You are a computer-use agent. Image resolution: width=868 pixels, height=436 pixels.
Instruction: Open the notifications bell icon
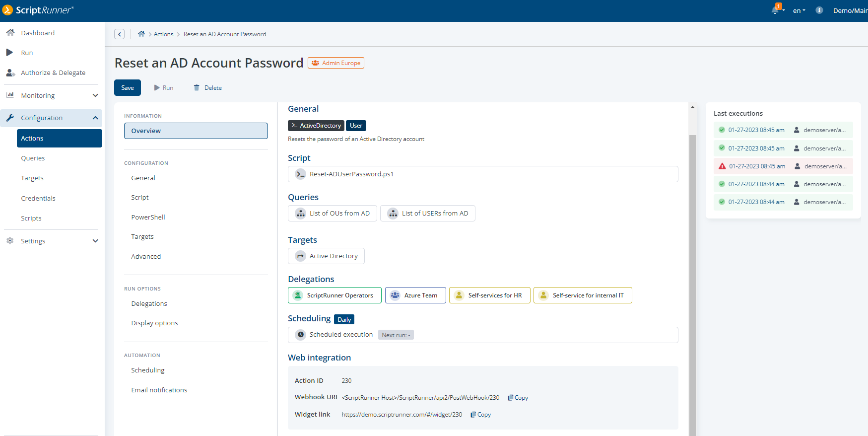[775, 10]
